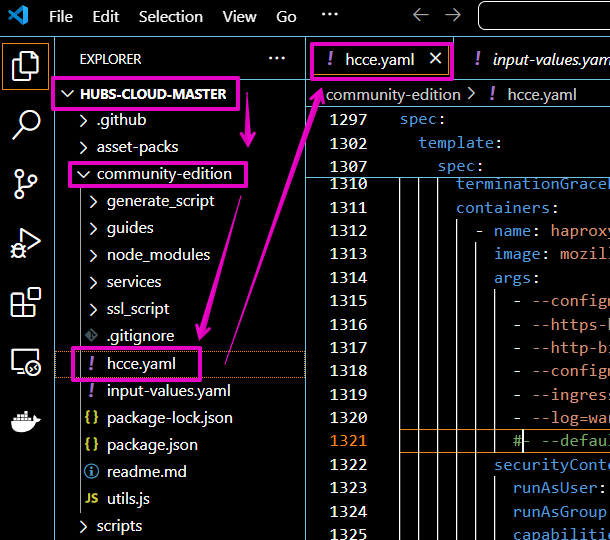The image size is (610, 540).
Task: Open the Source Control view icon
Action: (x=25, y=184)
